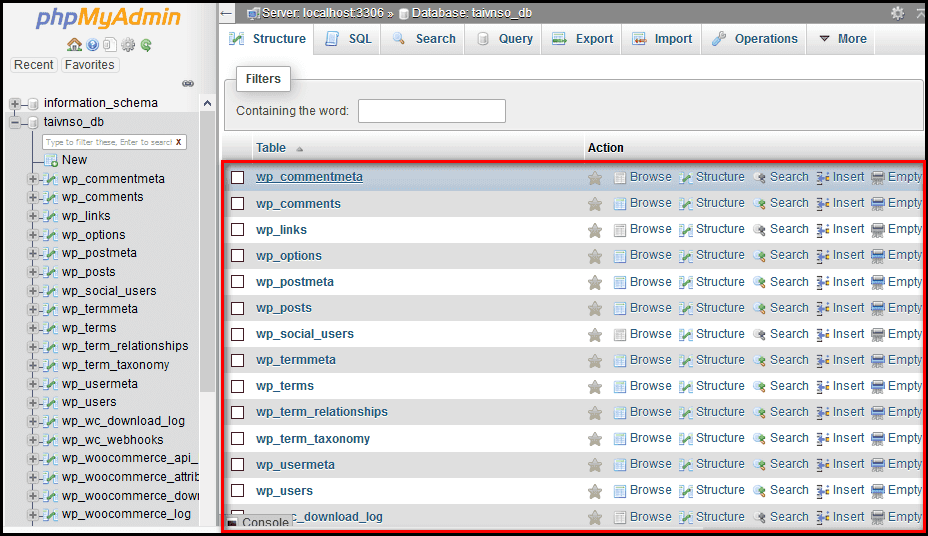Switch to the SQL tab
This screenshot has height=536, width=928.
[348, 39]
